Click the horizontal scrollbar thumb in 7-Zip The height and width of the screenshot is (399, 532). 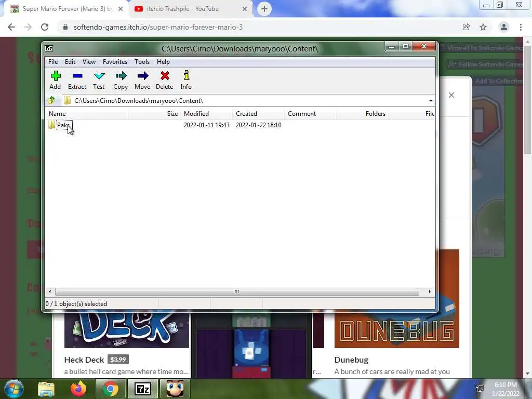237,291
